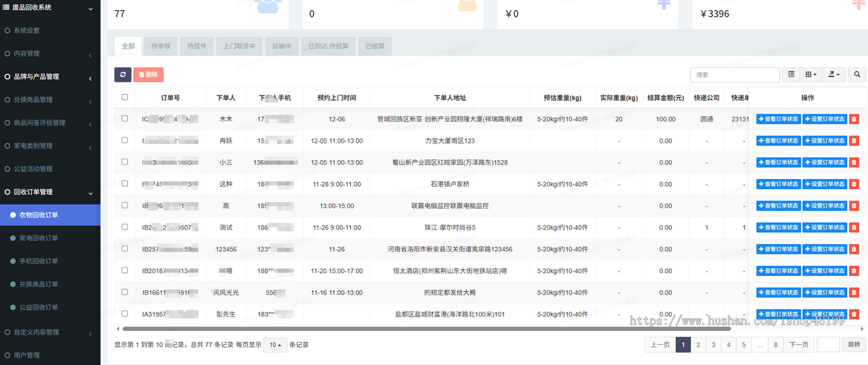This screenshot has height=365, width=868.
Task: Expand 商品问答评估管理 menu in sidebar
Action: coord(50,123)
